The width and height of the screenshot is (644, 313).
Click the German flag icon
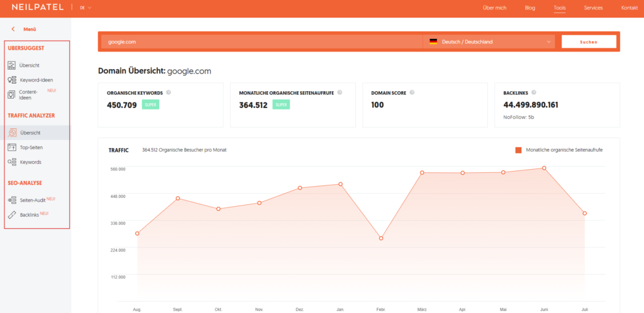pos(433,41)
